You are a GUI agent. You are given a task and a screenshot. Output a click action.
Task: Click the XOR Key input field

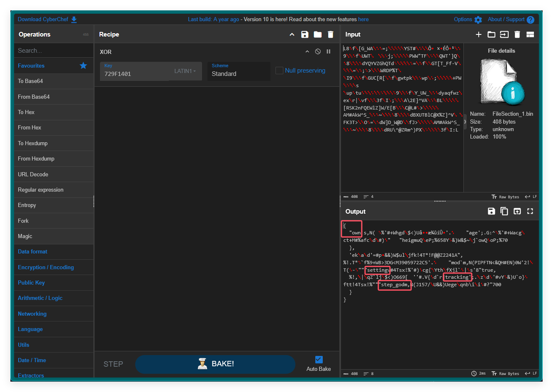coord(135,71)
